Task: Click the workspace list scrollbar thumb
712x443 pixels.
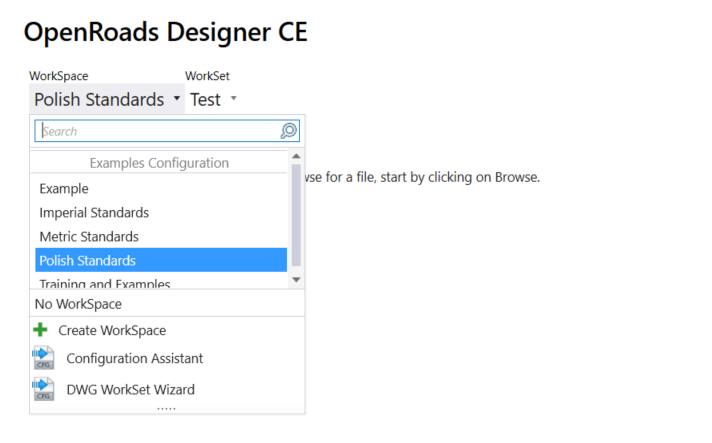Action: click(x=297, y=215)
